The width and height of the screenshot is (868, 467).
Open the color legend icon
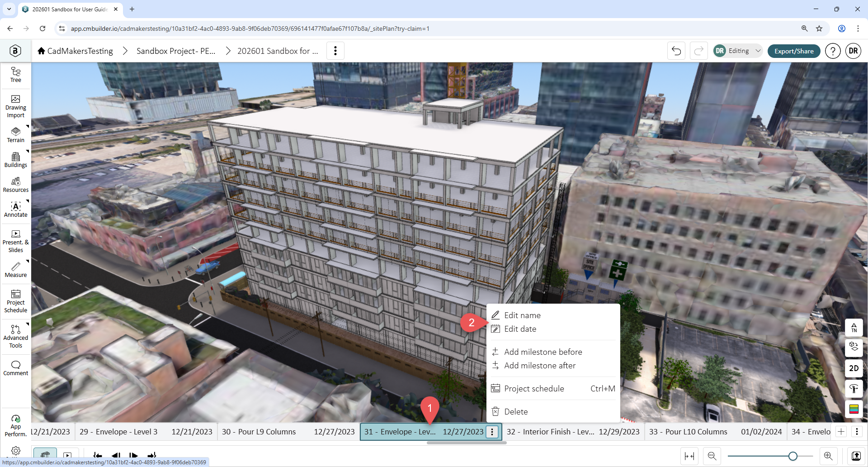(x=854, y=409)
